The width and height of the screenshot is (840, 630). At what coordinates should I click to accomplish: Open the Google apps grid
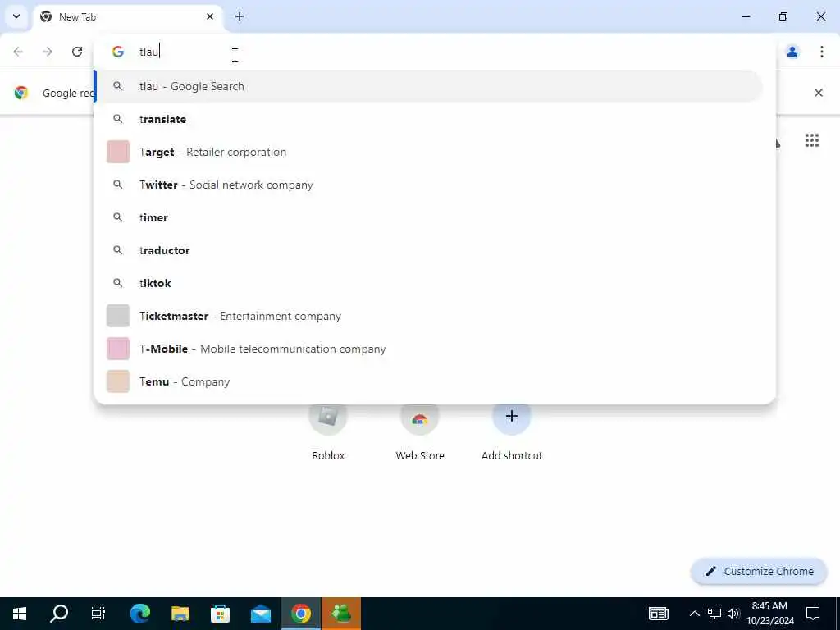point(812,140)
